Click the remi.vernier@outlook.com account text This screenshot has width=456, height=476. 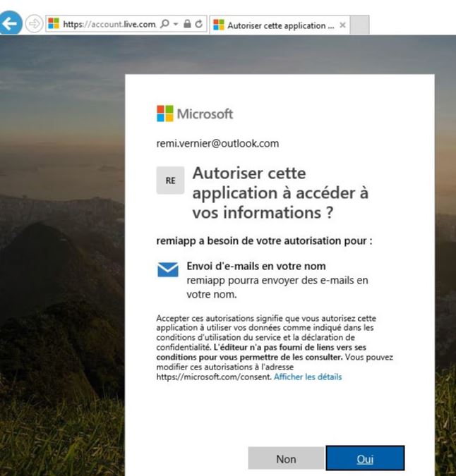click(x=217, y=143)
